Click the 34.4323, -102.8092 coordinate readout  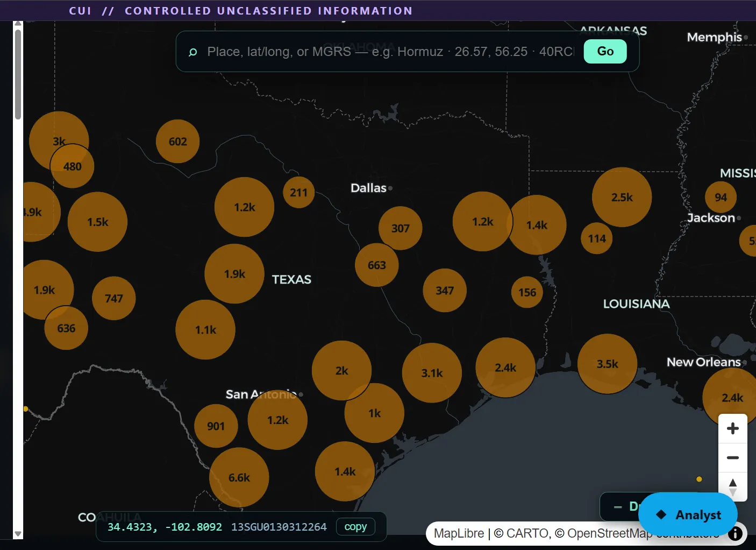[165, 527]
